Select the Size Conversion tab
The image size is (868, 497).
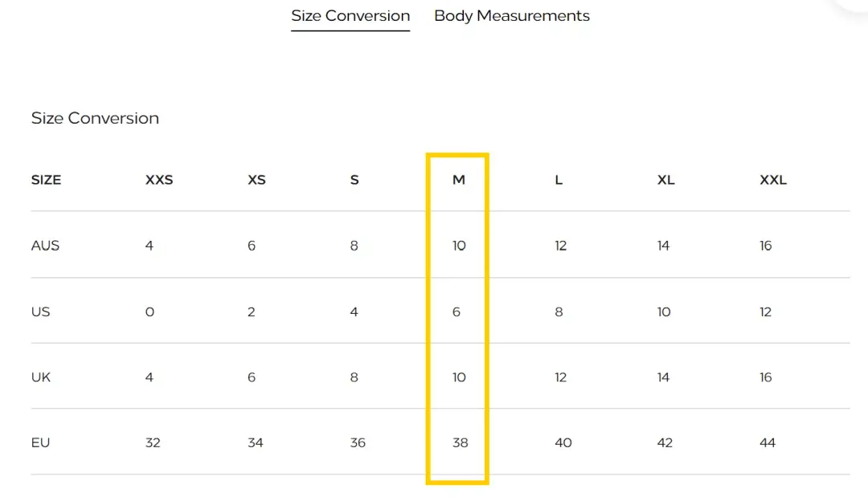350,16
